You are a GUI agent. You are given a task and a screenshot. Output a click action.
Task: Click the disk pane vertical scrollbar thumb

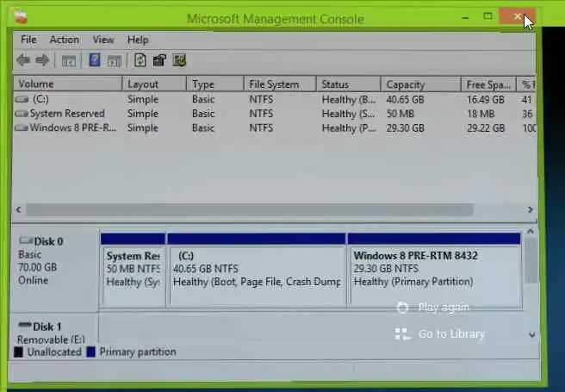pos(531,260)
